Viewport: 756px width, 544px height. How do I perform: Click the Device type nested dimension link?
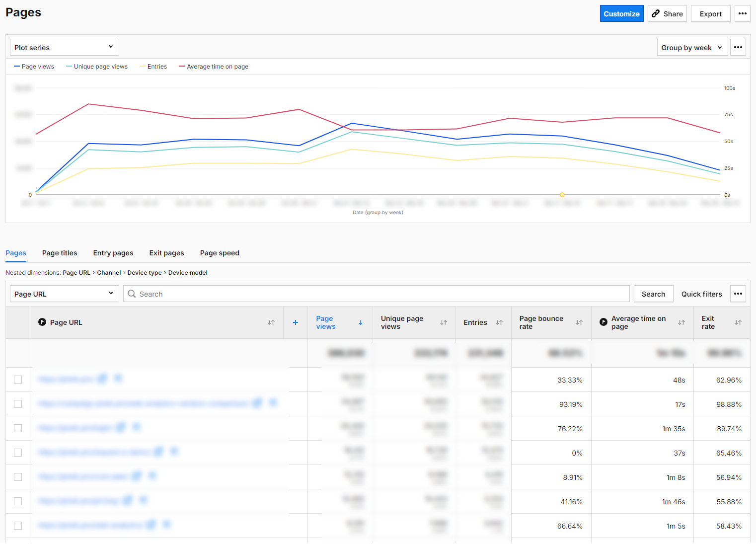pyautogui.click(x=144, y=272)
